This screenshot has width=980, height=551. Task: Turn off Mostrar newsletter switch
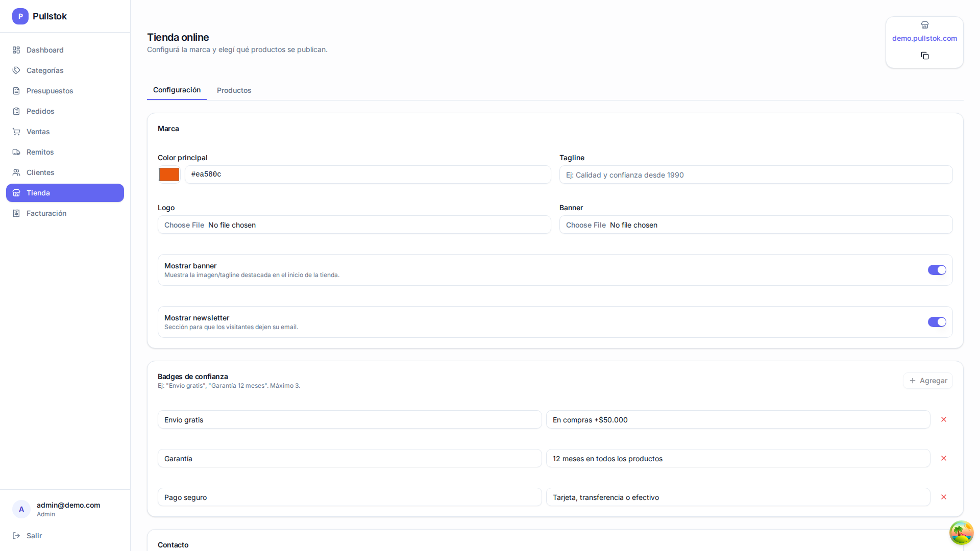(937, 322)
